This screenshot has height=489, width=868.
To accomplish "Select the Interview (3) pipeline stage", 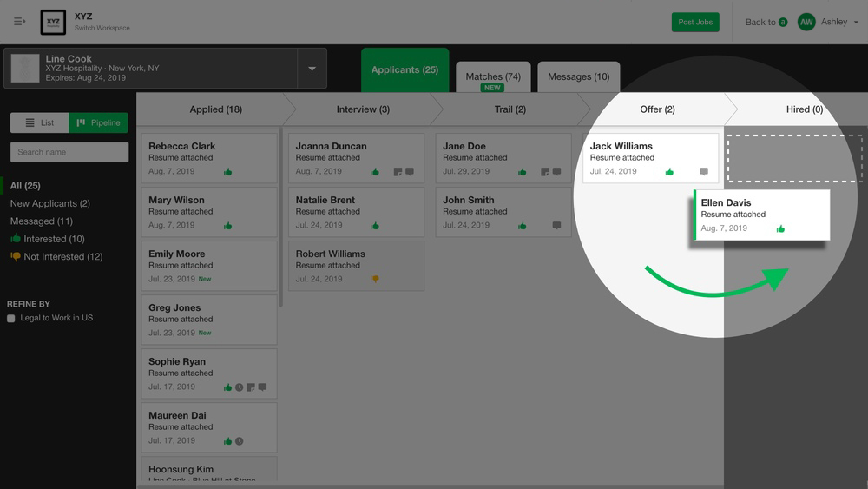I will pyautogui.click(x=363, y=109).
